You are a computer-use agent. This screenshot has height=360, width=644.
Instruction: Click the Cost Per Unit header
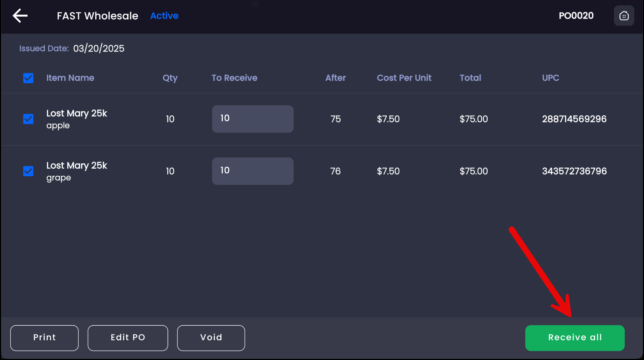pos(404,78)
